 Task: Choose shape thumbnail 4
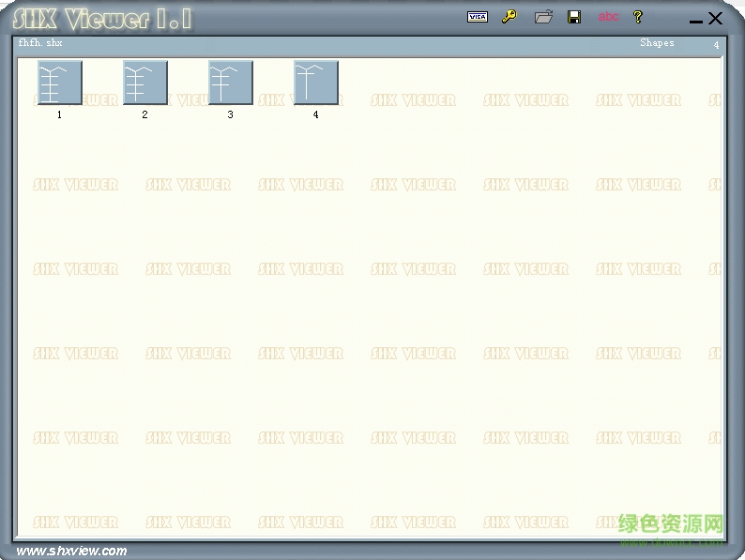pyautogui.click(x=316, y=83)
